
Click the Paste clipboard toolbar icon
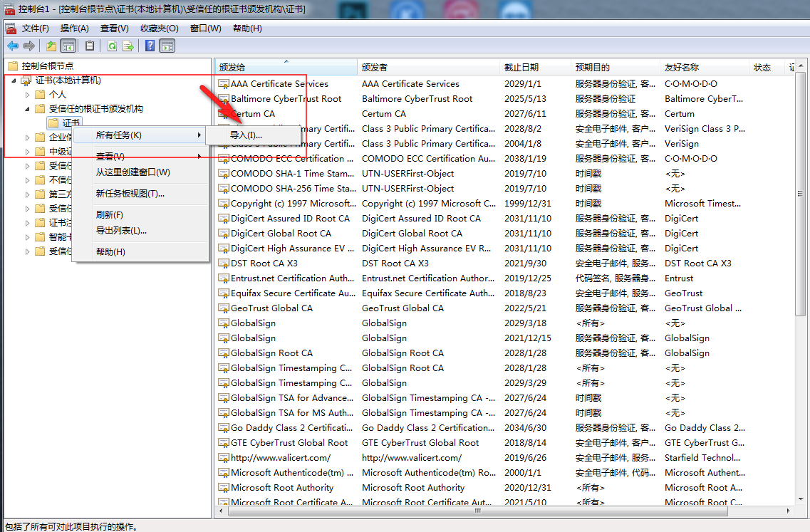(x=89, y=46)
